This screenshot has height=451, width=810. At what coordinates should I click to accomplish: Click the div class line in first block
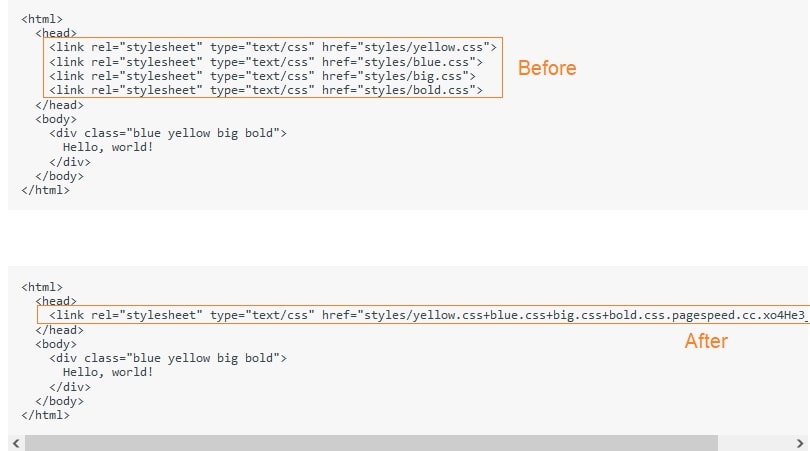tap(168, 133)
